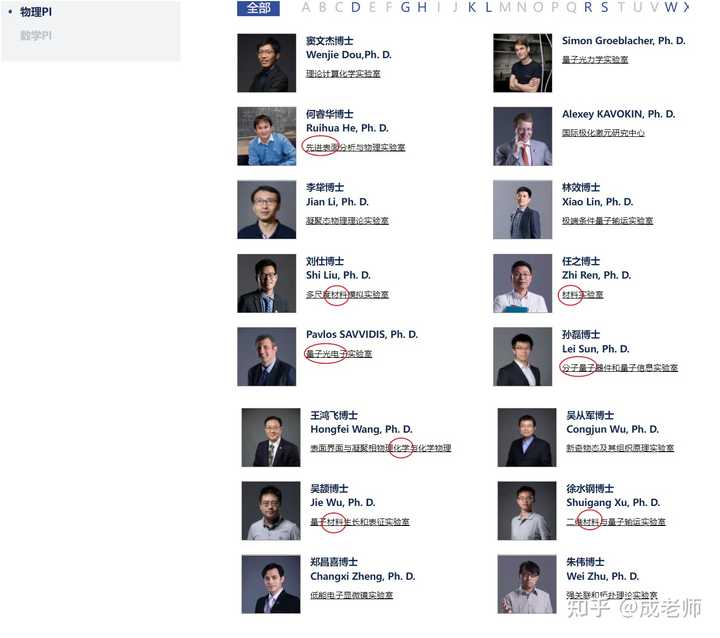Open Pavlos SAVVIDIS's 量子光电子实验室 link
Viewport: 720px width, 638px height.
coord(339,354)
